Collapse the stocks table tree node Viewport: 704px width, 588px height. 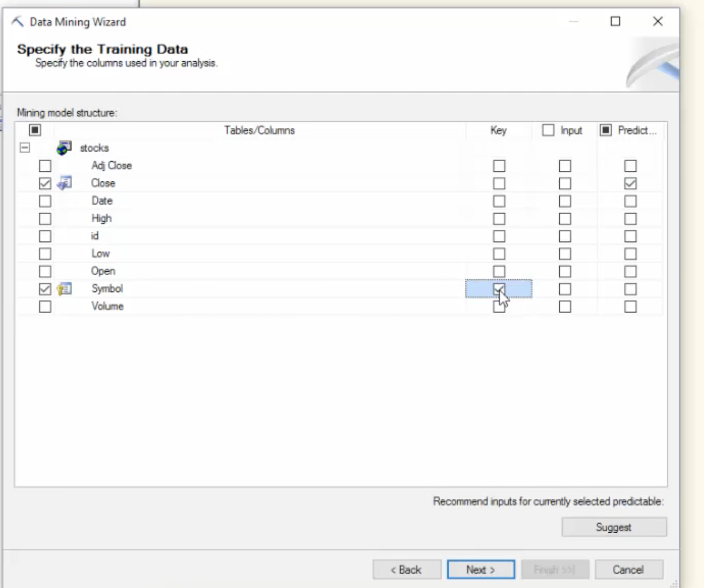click(25, 148)
